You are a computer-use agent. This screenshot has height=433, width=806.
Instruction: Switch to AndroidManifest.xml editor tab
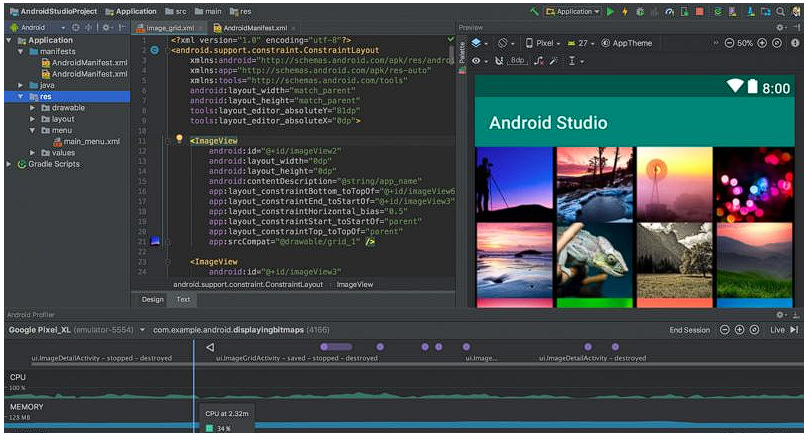(x=254, y=28)
